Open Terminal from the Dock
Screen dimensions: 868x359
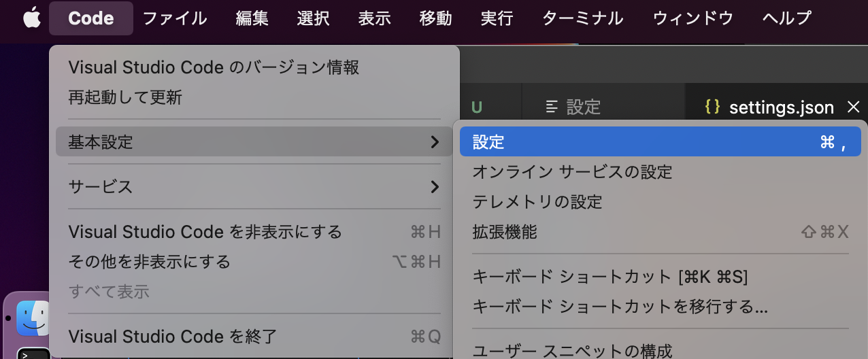pyautogui.click(x=33, y=354)
